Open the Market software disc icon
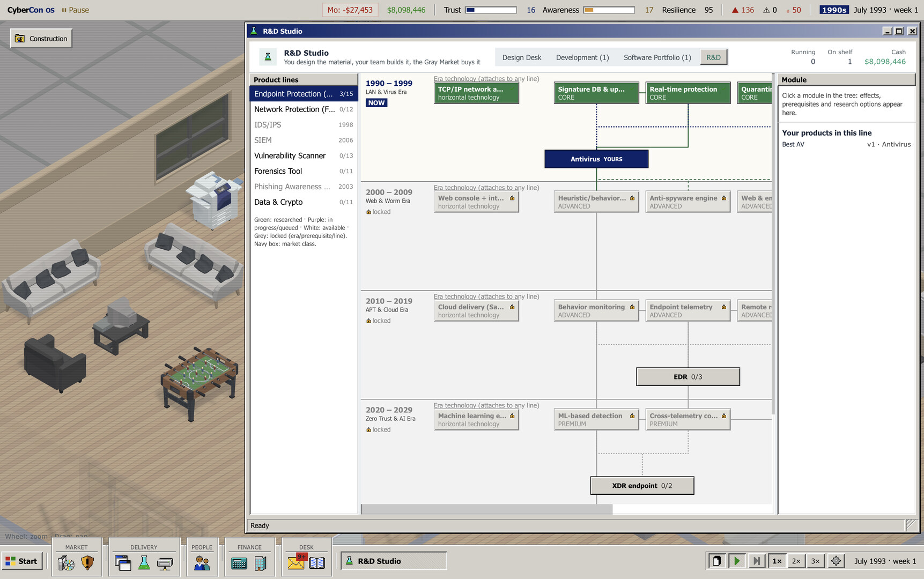 (66, 562)
